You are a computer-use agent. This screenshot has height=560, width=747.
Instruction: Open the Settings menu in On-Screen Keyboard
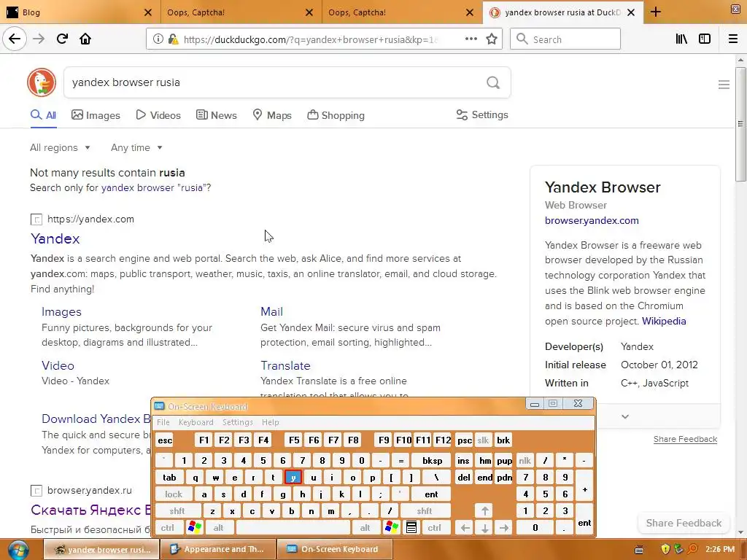pyautogui.click(x=238, y=422)
